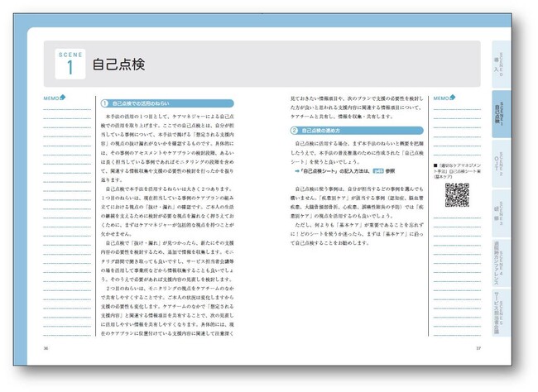Open the SCENE 4 退院時カンファレンス side tab
Screen dimensions: 538x392
coord(501,263)
